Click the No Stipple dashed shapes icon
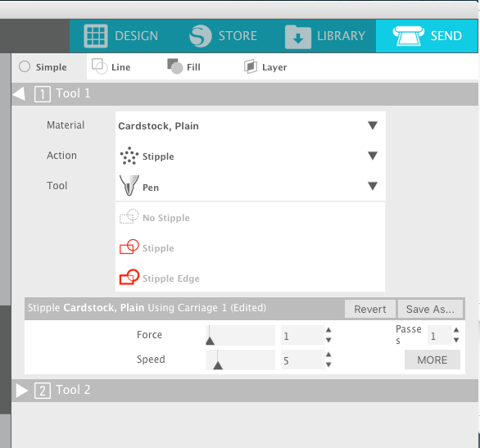This screenshot has height=448, width=480. point(129,216)
